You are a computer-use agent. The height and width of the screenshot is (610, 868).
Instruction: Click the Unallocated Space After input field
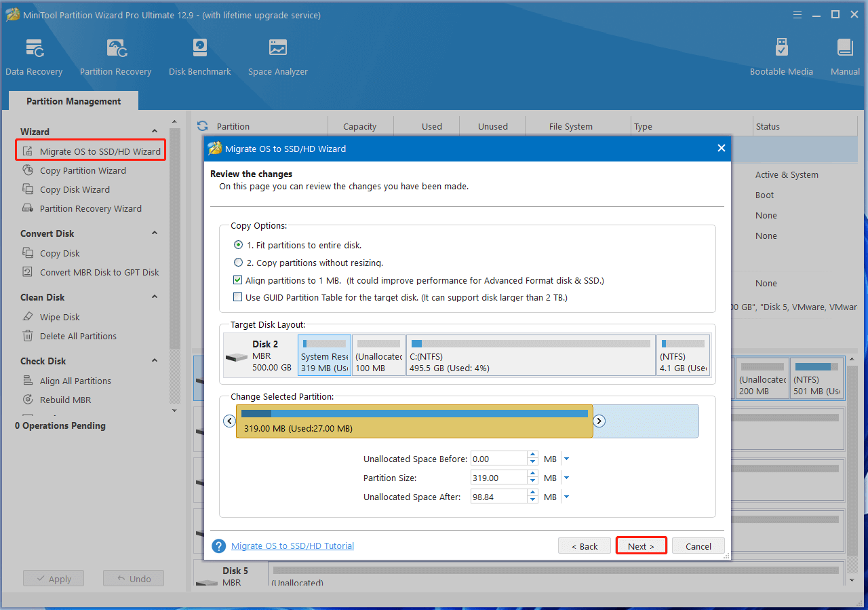pyautogui.click(x=498, y=497)
